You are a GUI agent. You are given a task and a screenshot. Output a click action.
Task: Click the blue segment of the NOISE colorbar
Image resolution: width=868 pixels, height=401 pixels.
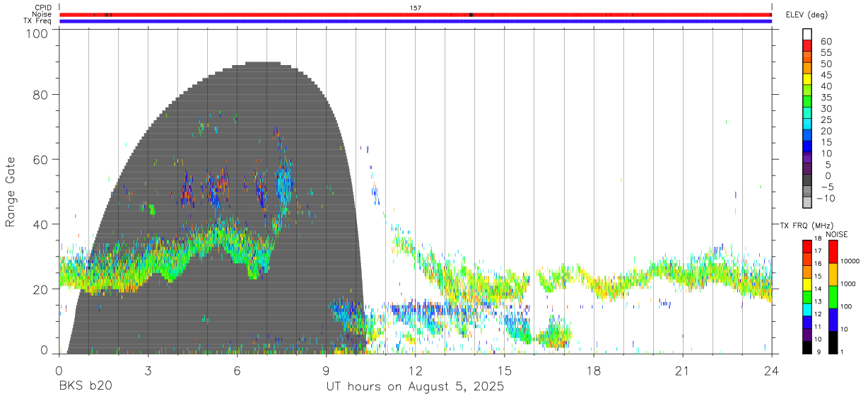833,319
